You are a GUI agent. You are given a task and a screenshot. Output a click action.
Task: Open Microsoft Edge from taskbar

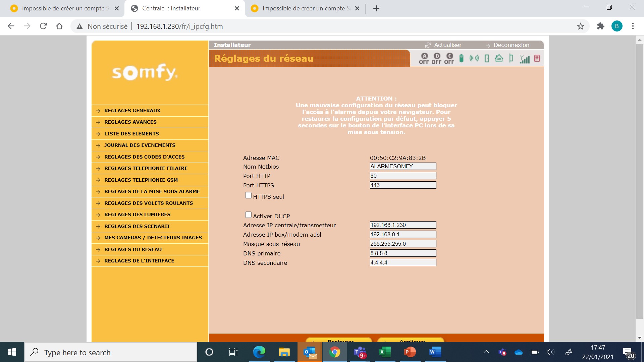tap(259, 352)
